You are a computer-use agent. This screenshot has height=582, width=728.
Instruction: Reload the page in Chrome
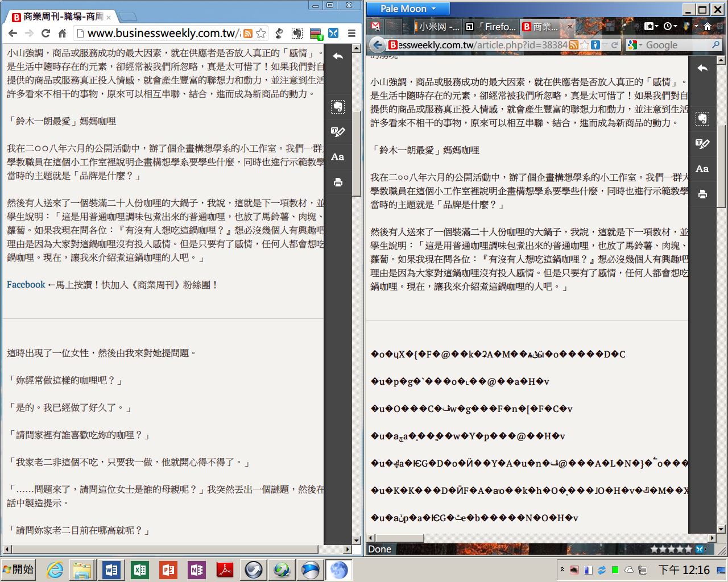(x=46, y=34)
